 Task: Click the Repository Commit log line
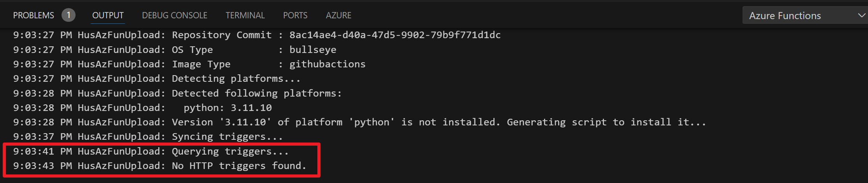pyautogui.click(x=257, y=35)
